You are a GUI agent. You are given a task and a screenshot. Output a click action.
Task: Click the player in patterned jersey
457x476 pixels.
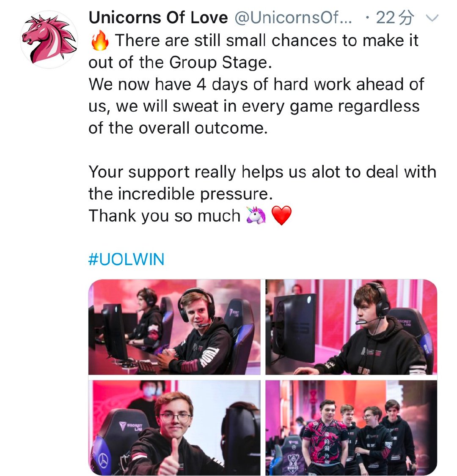325,439
